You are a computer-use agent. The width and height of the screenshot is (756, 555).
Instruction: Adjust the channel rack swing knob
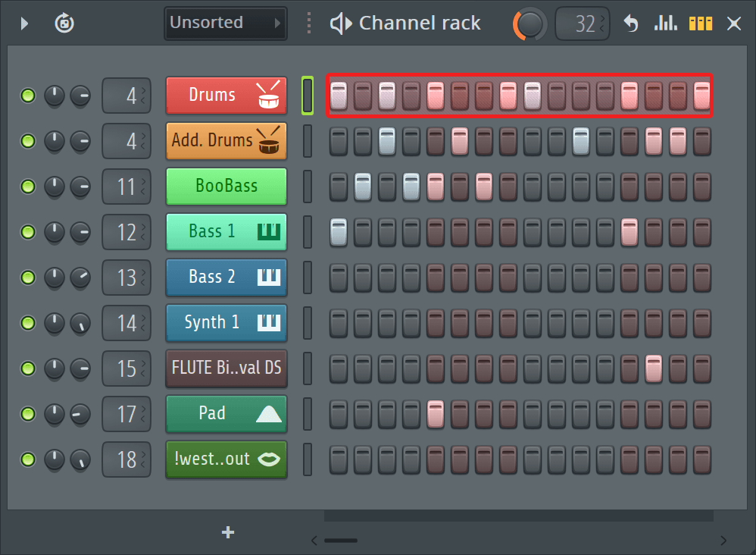pos(530,24)
